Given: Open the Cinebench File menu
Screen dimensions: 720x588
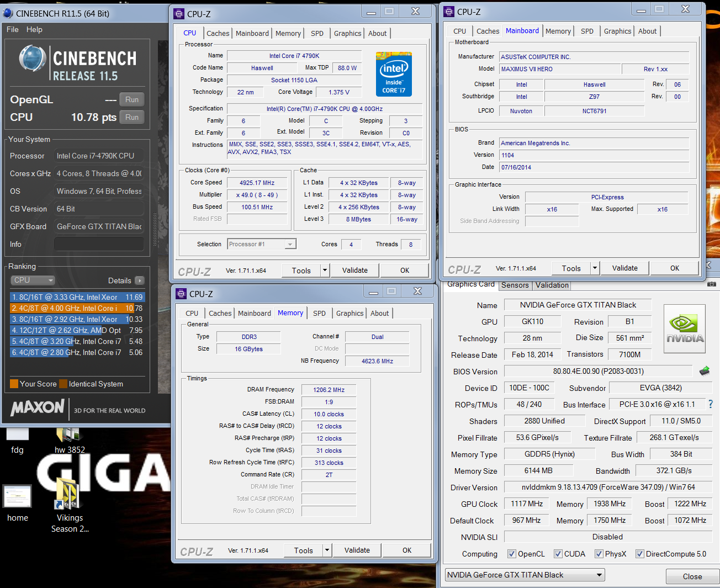Looking at the screenshot, I should [13, 29].
